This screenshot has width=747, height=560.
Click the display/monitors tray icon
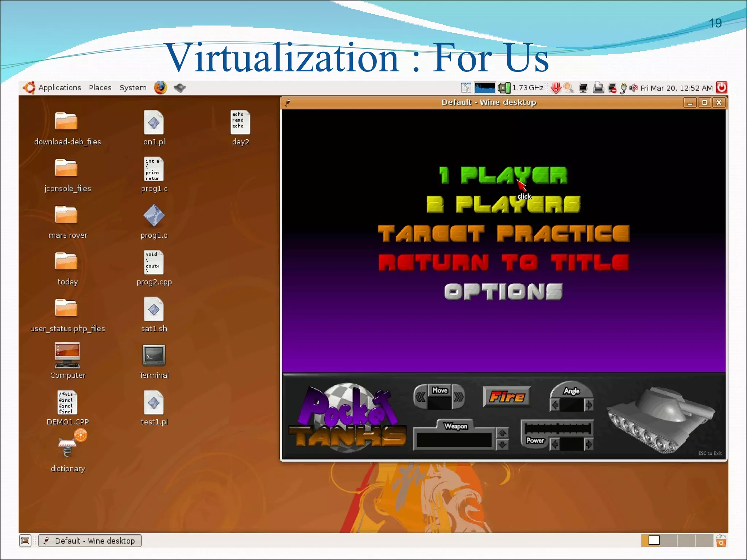click(584, 88)
